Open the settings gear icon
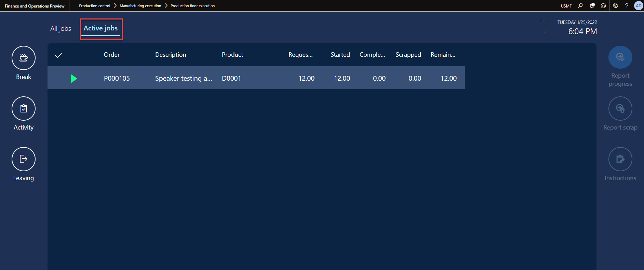This screenshot has width=644, height=270. (615, 6)
